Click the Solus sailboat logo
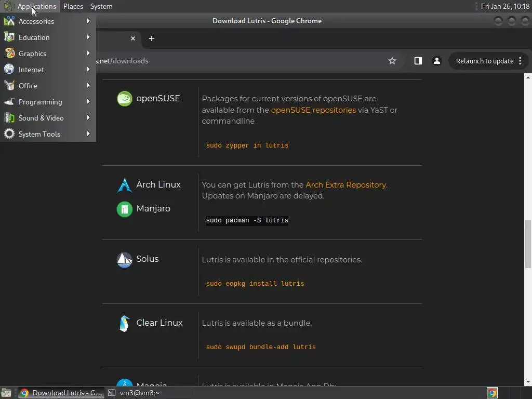This screenshot has height=399, width=532. point(125,260)
